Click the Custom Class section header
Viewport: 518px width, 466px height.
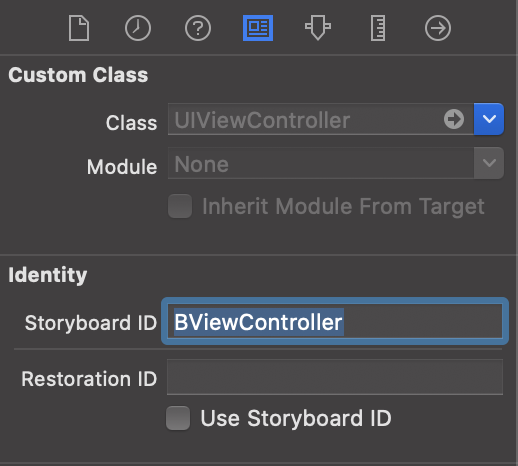[x=78, y=75]
